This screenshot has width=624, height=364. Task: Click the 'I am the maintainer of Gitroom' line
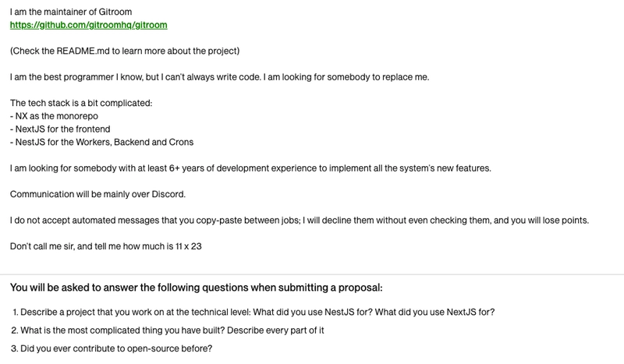coord(71,12)
